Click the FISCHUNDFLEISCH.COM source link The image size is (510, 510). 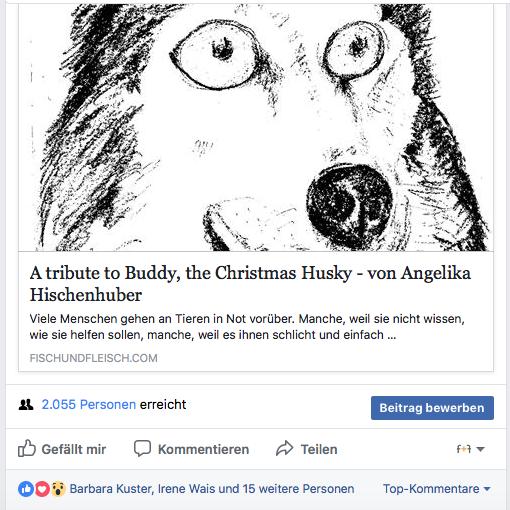(x=94, y=358)
